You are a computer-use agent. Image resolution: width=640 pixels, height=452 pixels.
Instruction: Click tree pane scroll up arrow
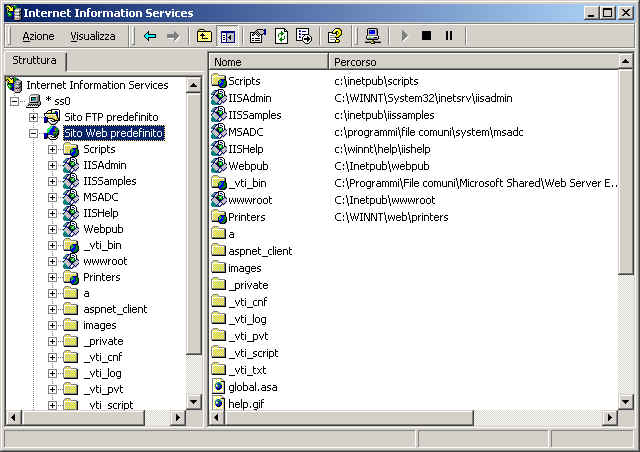[x=193, y=85]
